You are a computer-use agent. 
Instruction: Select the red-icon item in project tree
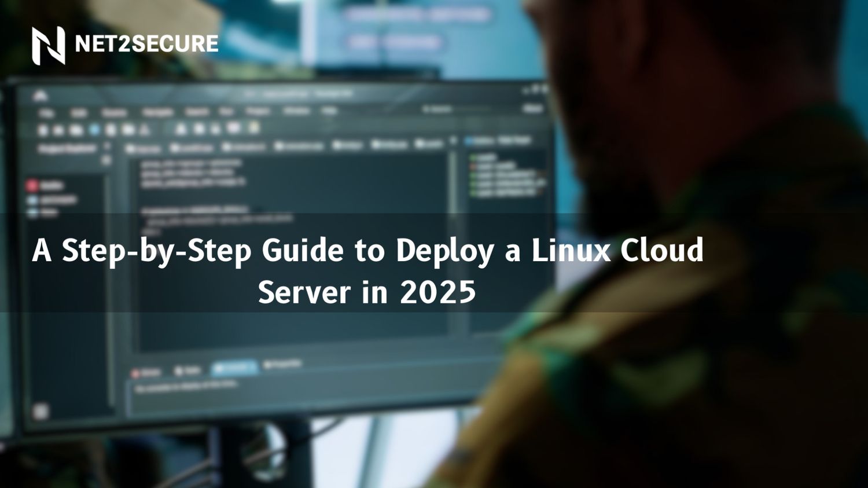[45, 186]
